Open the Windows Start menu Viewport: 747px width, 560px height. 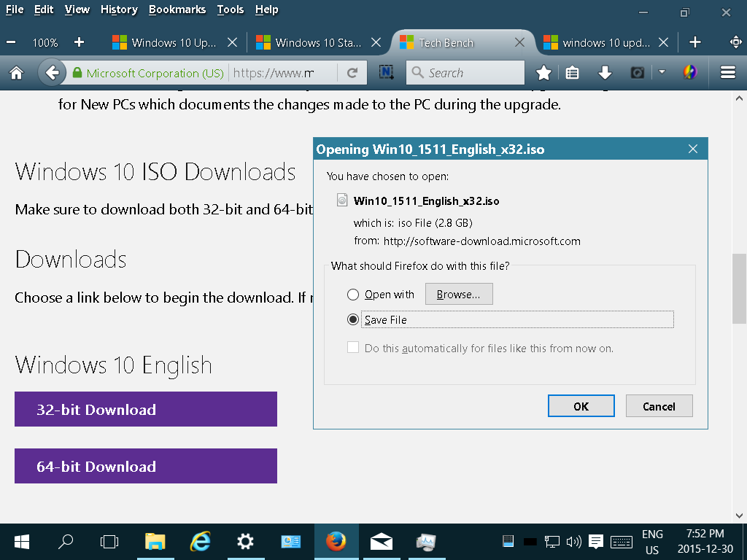[x=21, y=542]
